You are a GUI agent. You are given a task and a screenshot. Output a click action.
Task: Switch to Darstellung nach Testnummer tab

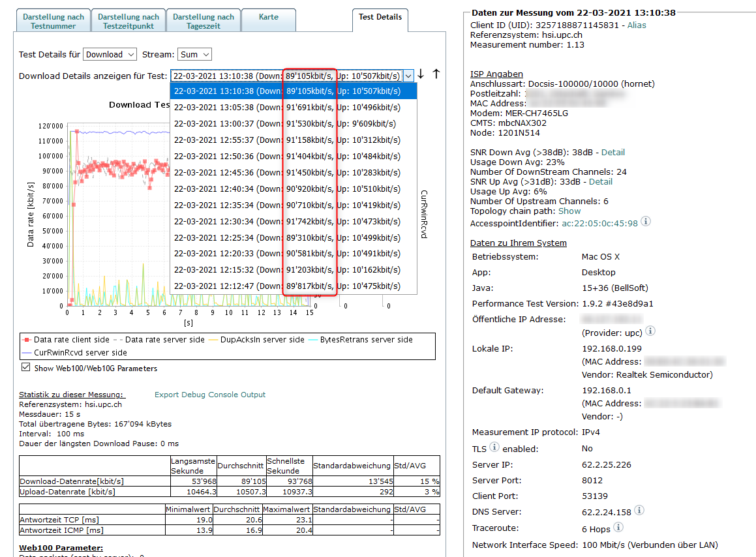(53, 22)
